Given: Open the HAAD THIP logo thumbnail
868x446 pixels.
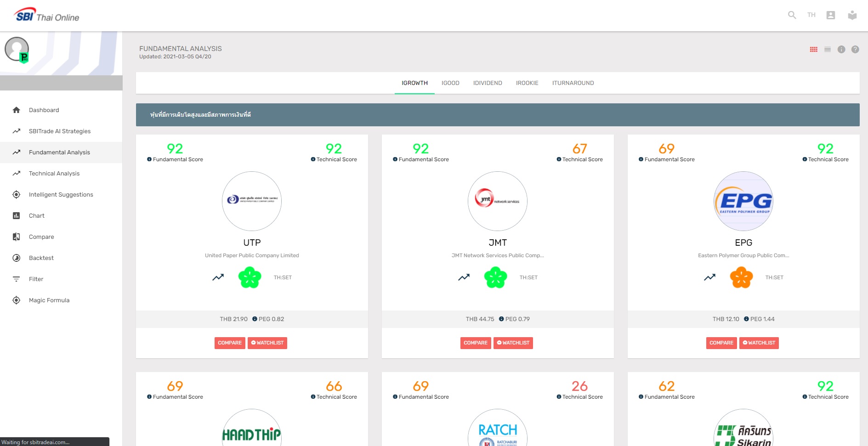Looking at the screenshot, I should pos(252,428).
